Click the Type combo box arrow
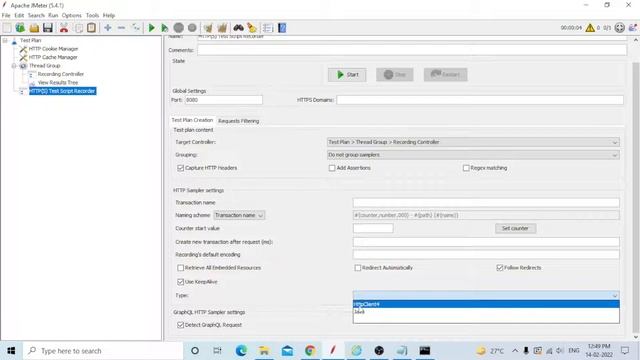The width and height of the screenshot is (640, 360). pyautogui.click(x=615, y=295)
